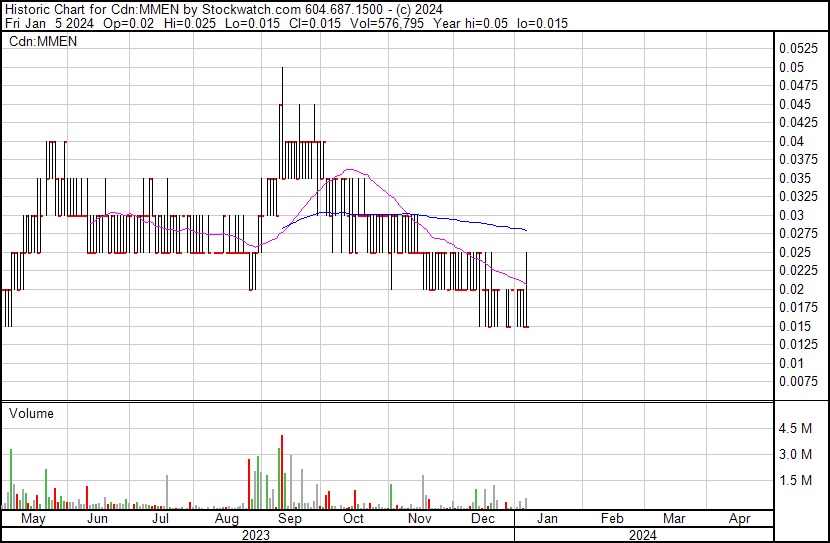Click the 1.5 M volume axis label
The height and width of the screenshot is (543, 830).
coord(795,480)
